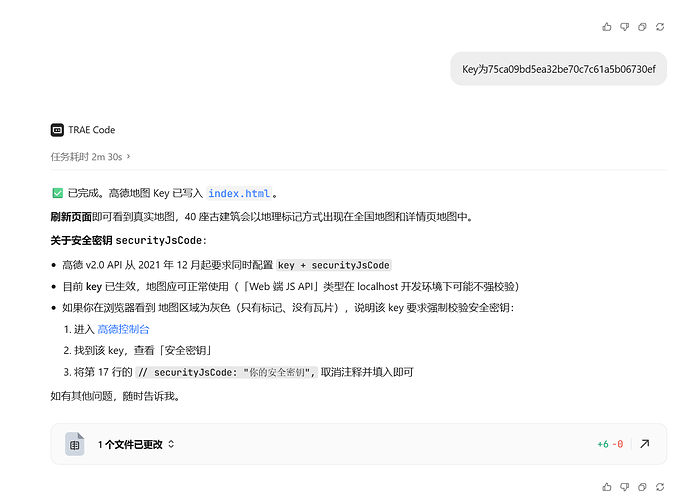Viewport: 678px width, 500px height.
Task: Expand the task duration 2m 30s details
Action: coord(90,157)
